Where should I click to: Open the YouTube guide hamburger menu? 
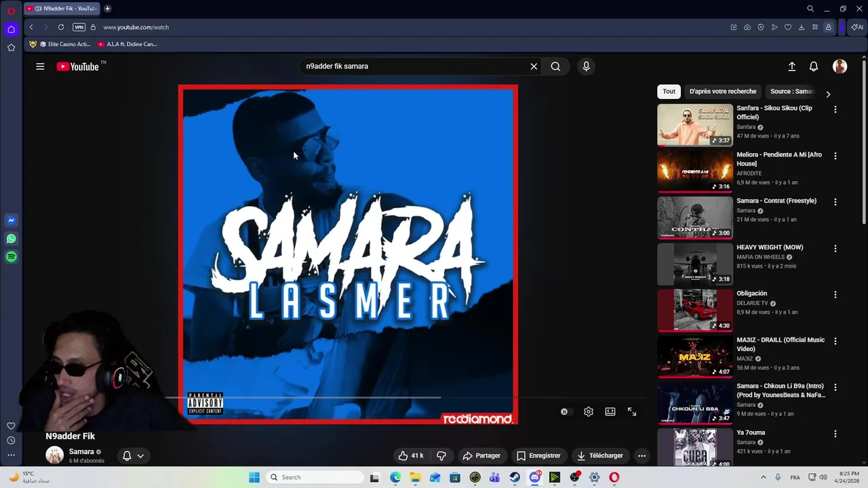tap(40, 66)
